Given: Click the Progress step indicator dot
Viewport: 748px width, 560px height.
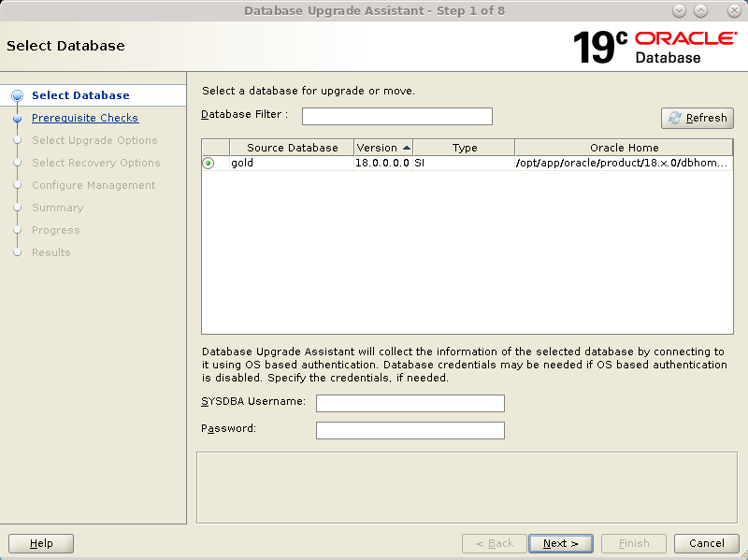Looking at the screenshot, I should pyautogui.click(x=17, y=230).
